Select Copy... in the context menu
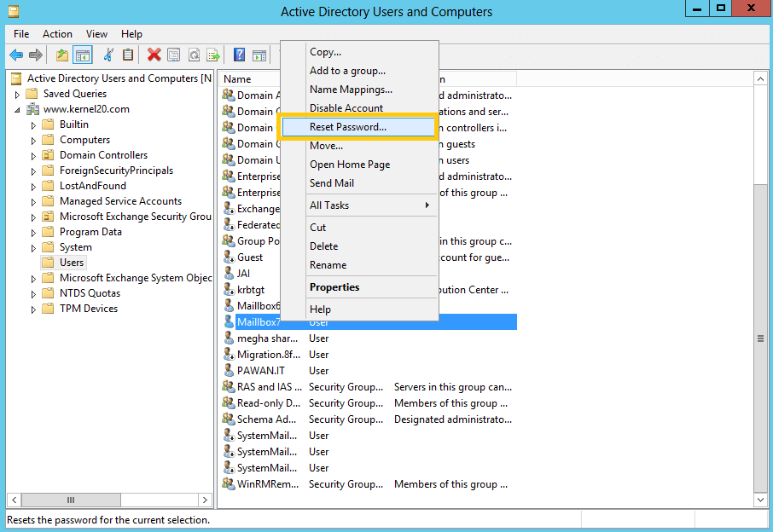The height and width of the screenshot is (532, 773). click(x=359, y=52)
